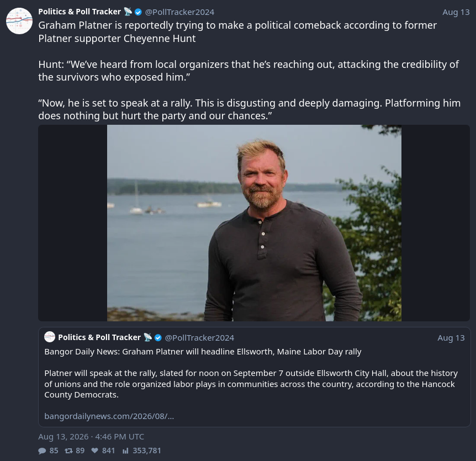Click the small avatar in the quoted tweet

[50, 337]
